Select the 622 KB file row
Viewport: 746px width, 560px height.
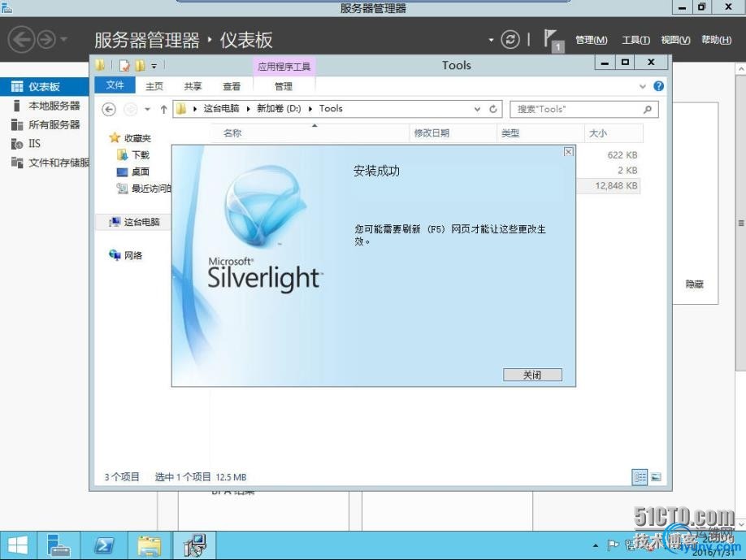[x=609, y=155]
